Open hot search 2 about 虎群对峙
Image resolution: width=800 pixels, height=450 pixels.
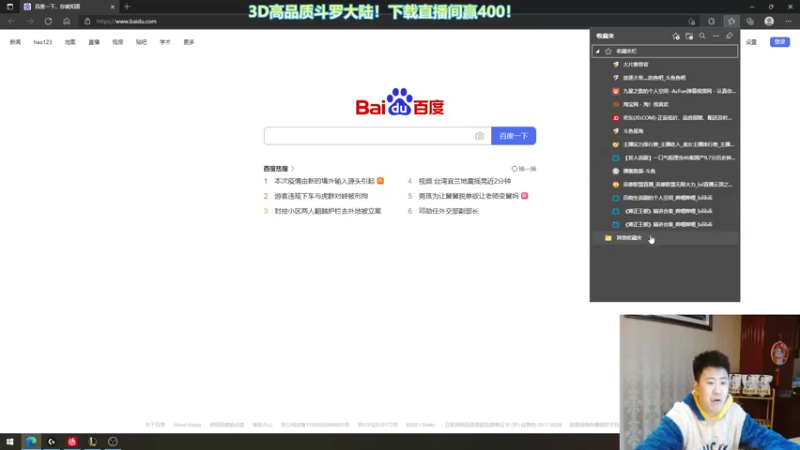coord(321,196)
